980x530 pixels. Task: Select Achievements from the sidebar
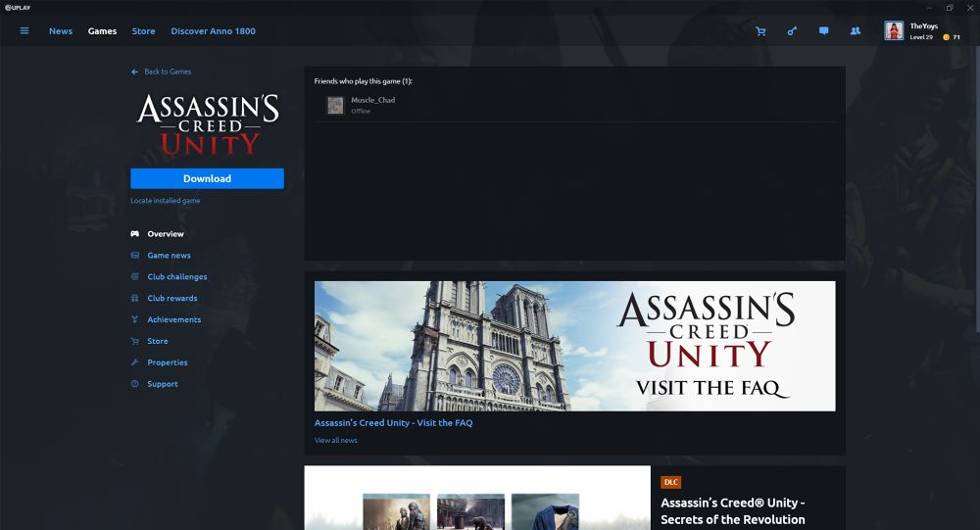pos(173,319)
